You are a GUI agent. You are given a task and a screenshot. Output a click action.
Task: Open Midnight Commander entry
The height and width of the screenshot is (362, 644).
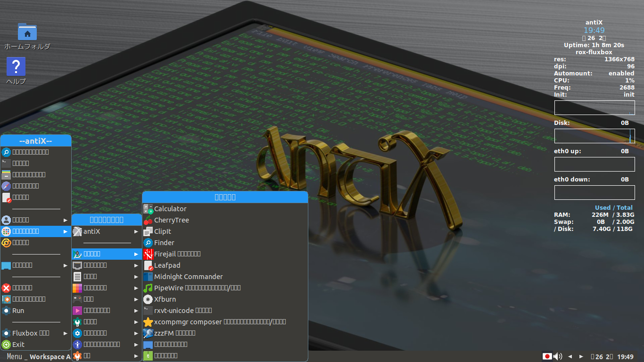[x=225, y=277]
